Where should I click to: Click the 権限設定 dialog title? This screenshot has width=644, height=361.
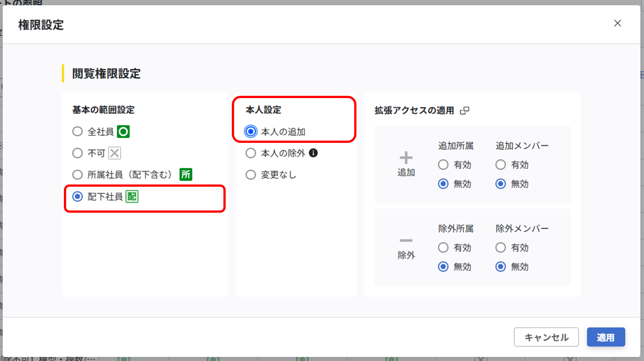(x=41, y=25)
